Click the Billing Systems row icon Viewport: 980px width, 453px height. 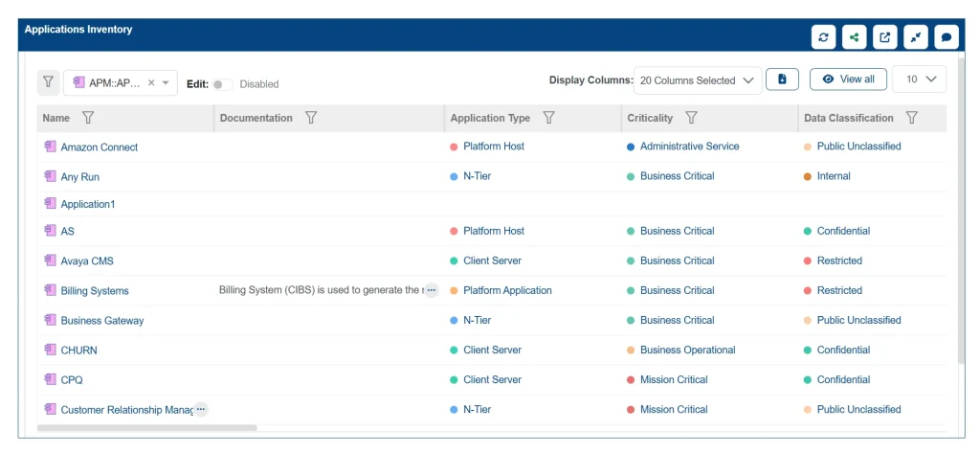(x=50, y=290)
